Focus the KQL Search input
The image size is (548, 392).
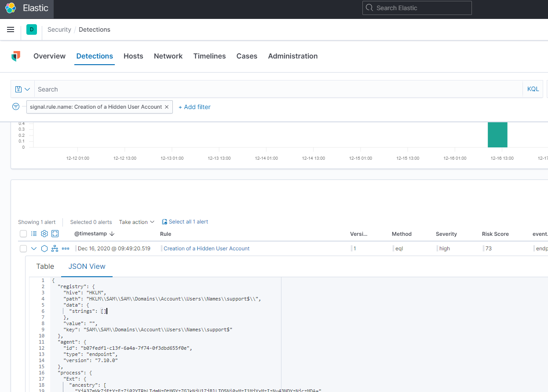tap(278, 89)
